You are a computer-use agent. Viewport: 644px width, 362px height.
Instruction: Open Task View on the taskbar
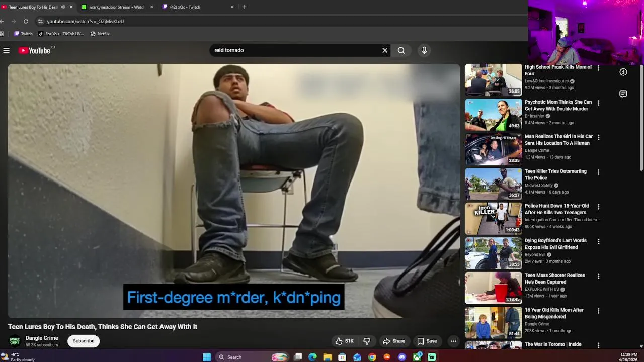click(298, 357)
